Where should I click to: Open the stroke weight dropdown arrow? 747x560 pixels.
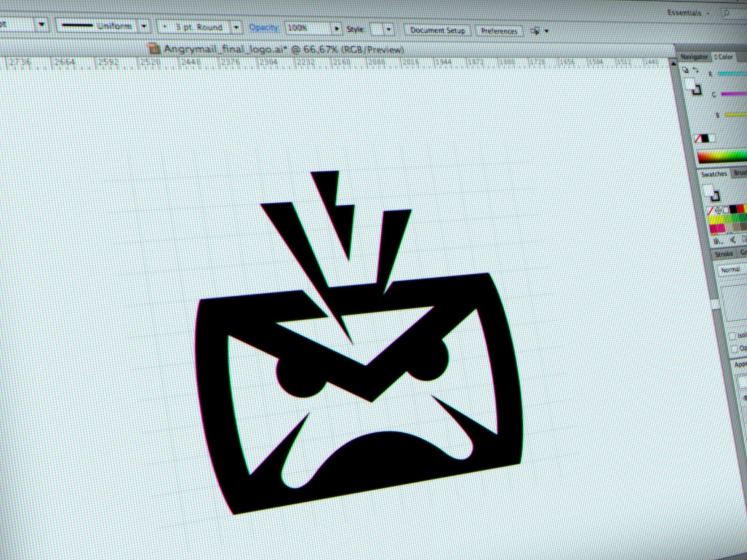41,25
